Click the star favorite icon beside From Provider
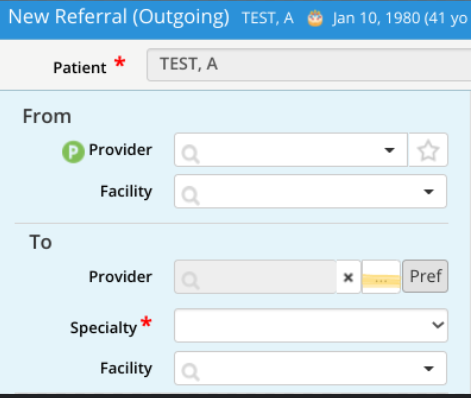The image size is (471, 398). tap(428, 150)
